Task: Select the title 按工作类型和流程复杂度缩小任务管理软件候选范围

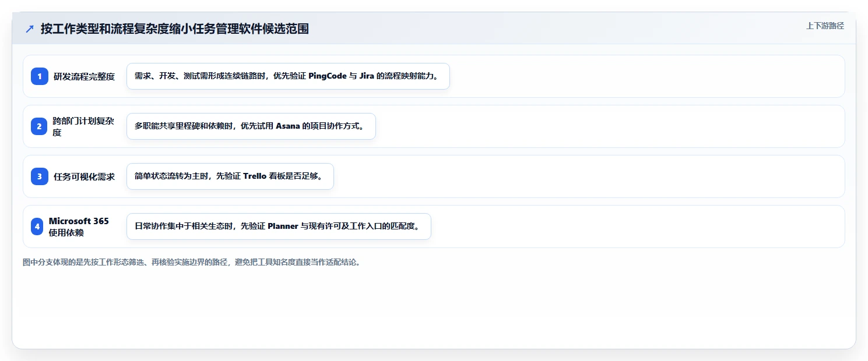Action: (x=175, y=29)
